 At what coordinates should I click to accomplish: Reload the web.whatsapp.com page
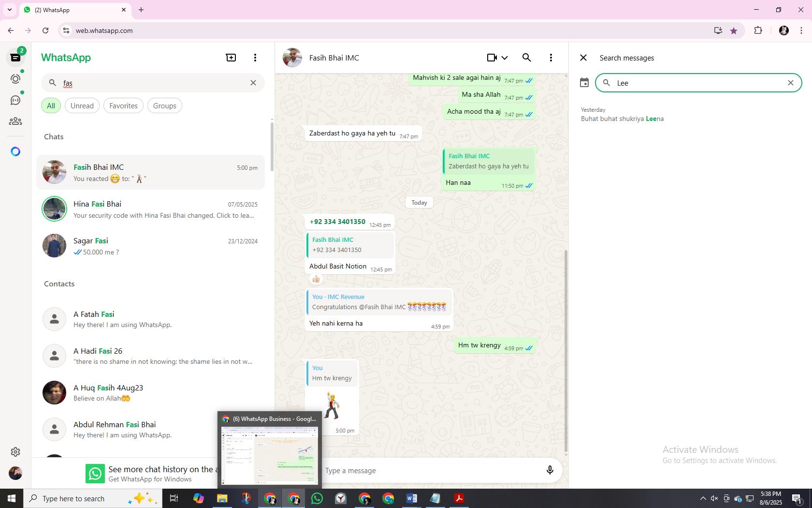(45, 30)
